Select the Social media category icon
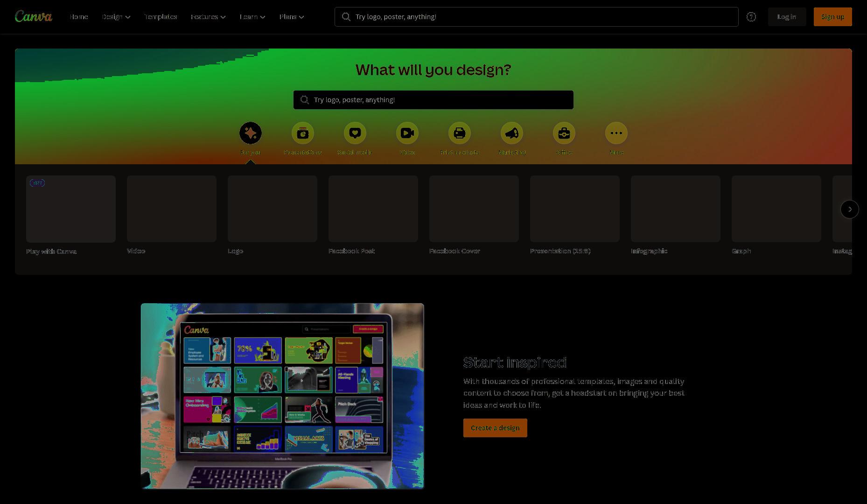 355,133
